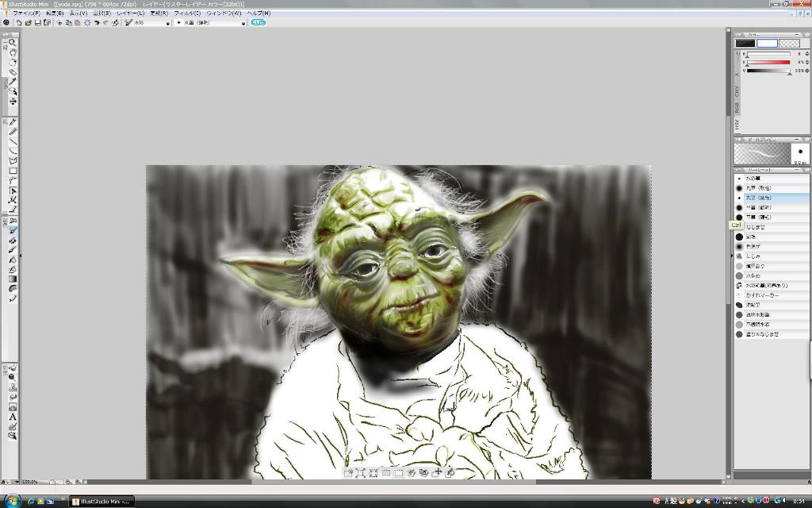Image resolution: width=812 pixels, height=508 pixels.
Task: Select the にじみ brush preset
Action: [772, 256]
